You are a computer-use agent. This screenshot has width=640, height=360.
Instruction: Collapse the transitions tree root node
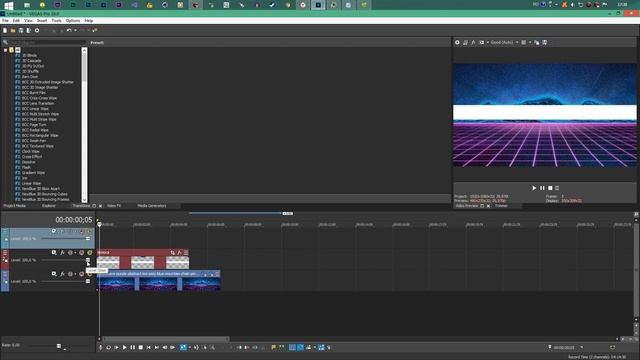point(5,50)
